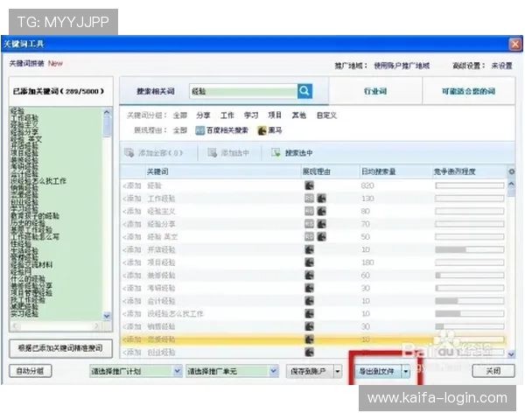The width and height of the screenshot is (525, 420).
Task: Click horse icon in 会计经验 row
Action: pyautogui.click(x=310, y=301)
